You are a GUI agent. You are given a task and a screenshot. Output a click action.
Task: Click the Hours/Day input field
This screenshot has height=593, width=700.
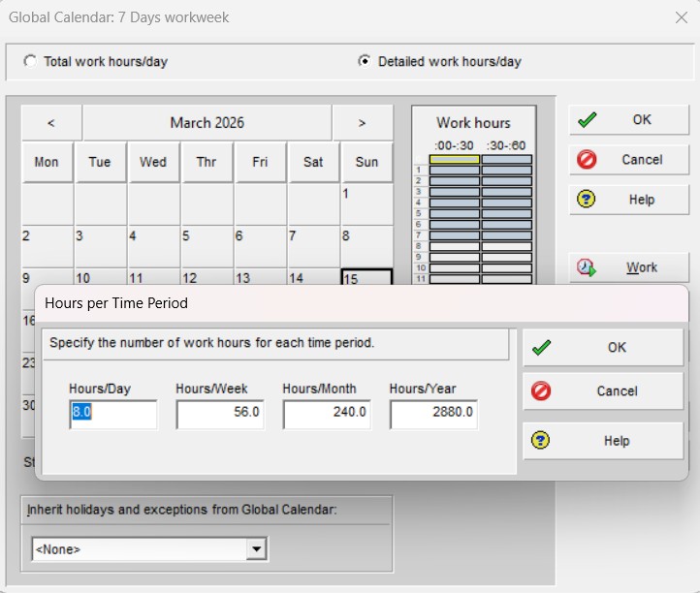[112, 414]
